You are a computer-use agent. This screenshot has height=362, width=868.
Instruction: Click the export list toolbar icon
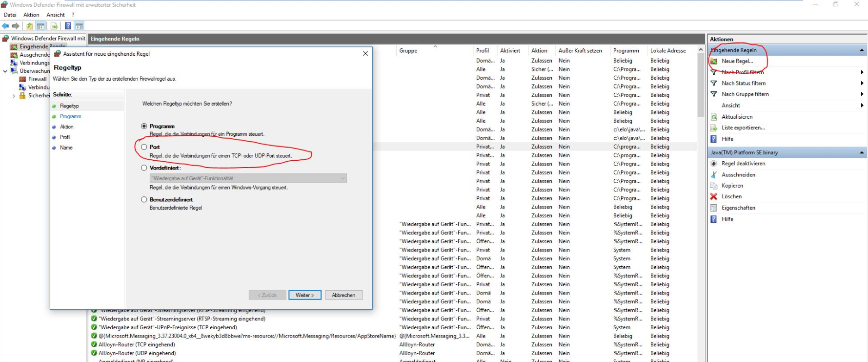pos(54,26)
